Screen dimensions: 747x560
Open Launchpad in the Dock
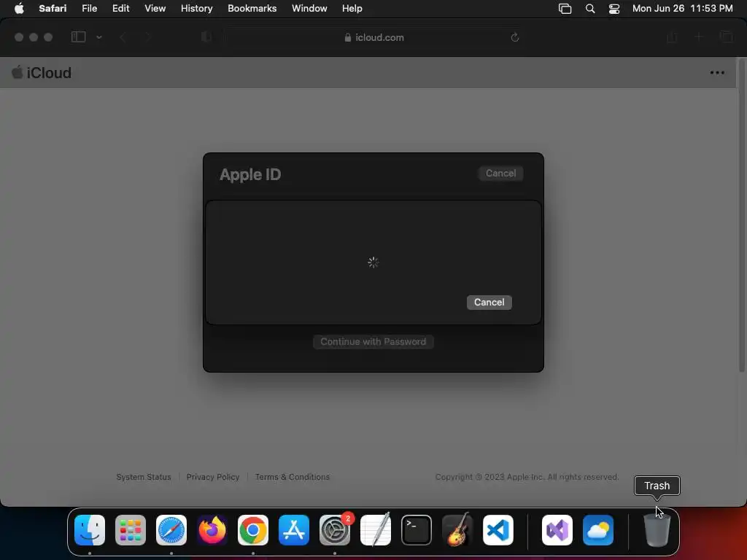coord(131,530)
